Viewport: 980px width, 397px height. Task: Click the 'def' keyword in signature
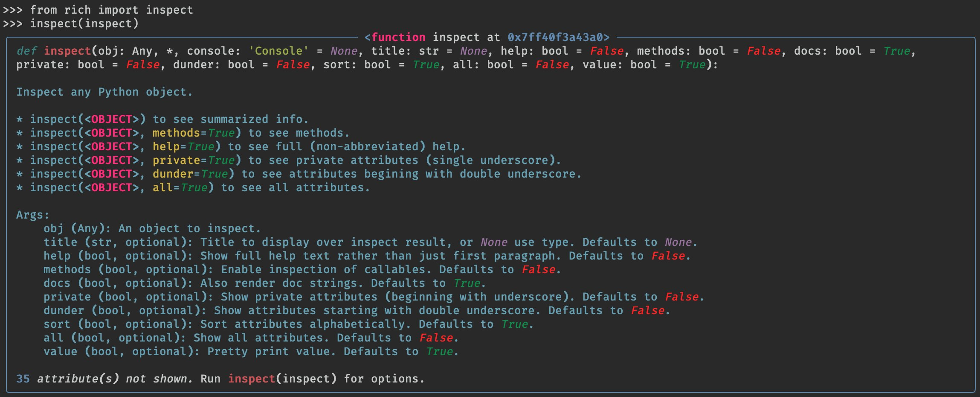pyautogui.click(x=26, y=51)
